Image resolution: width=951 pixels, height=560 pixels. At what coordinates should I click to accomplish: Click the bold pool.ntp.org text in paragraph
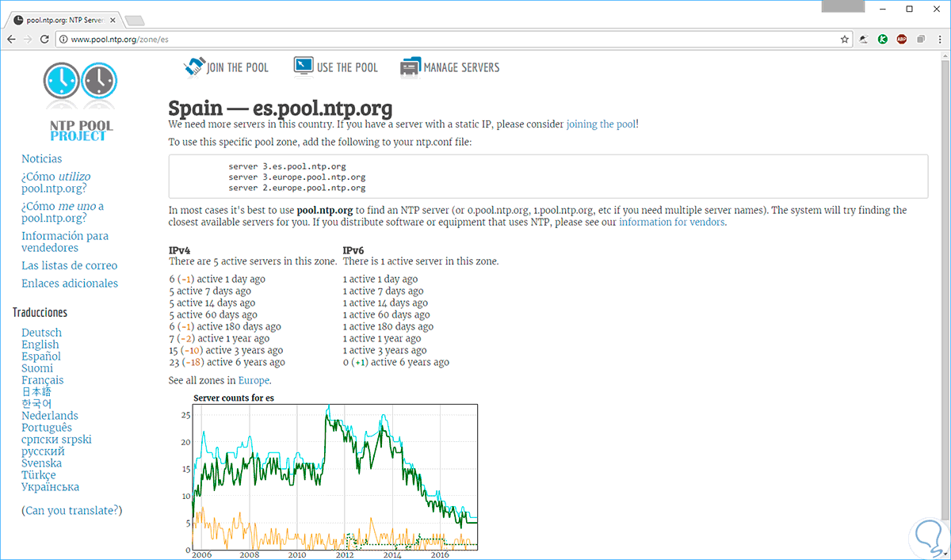pos(325,211)
